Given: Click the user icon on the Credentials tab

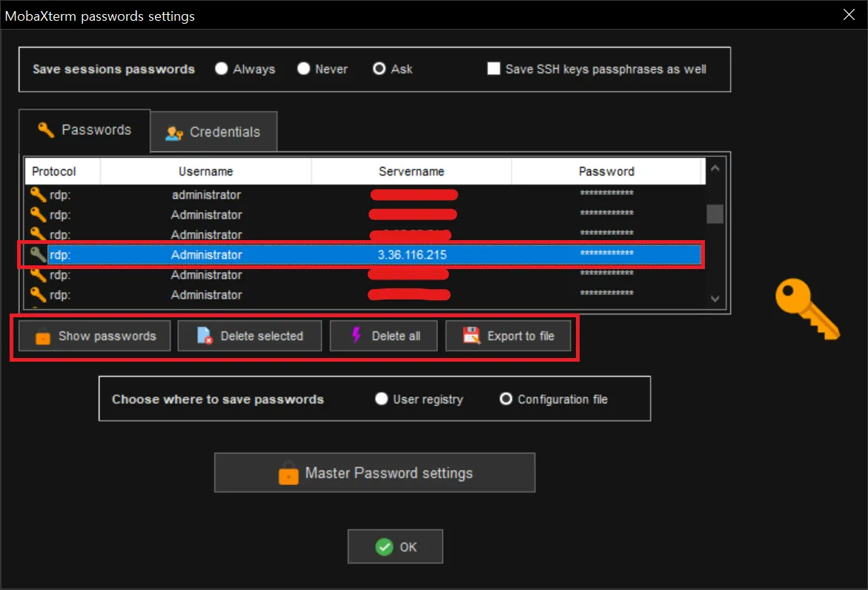Looking at the screenshot, I should coord(173,133).
